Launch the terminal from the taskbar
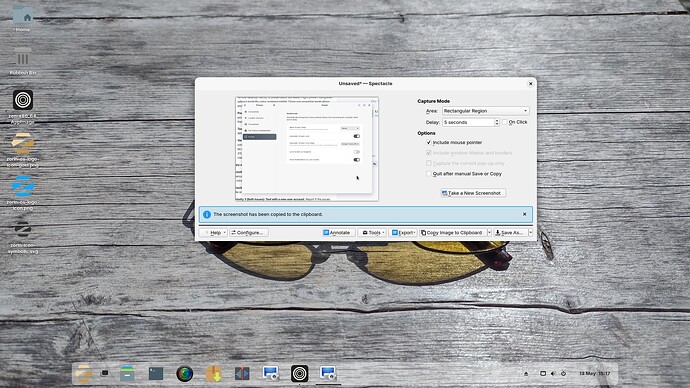The width and height of the screenshot is (690, 388). coord(156,373)
